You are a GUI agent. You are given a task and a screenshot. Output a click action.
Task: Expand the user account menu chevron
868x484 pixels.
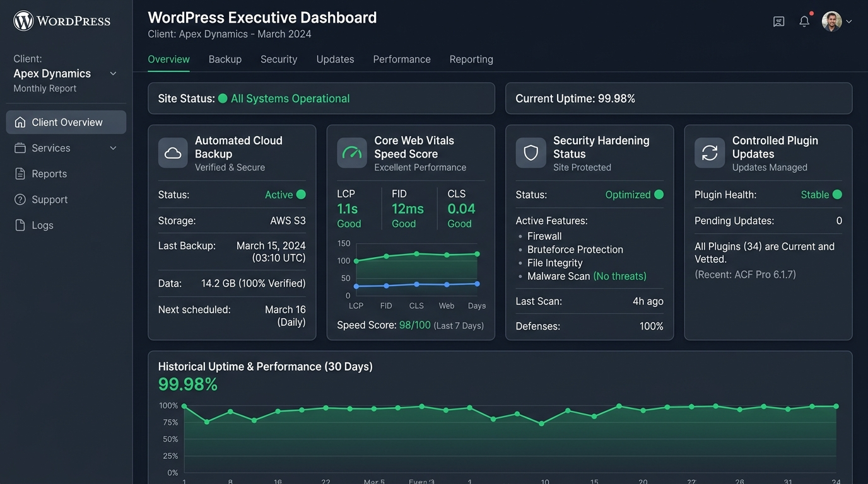(x=849, y=21)
